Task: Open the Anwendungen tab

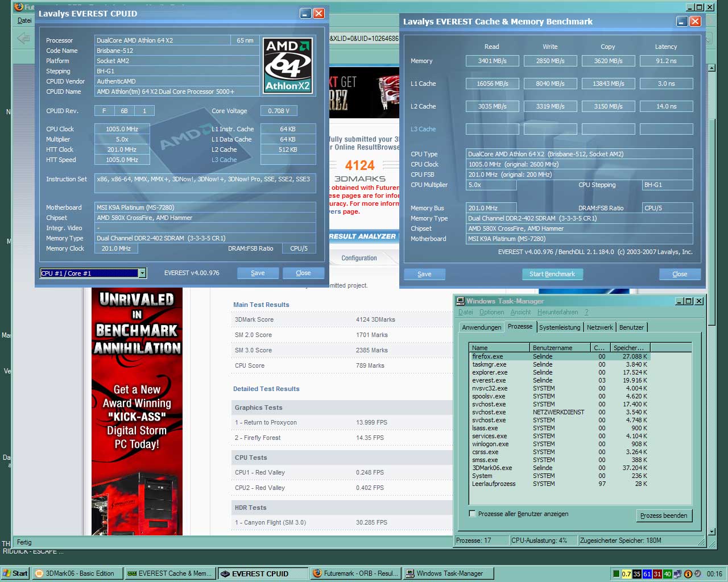Action: click(x=482, y=327)
